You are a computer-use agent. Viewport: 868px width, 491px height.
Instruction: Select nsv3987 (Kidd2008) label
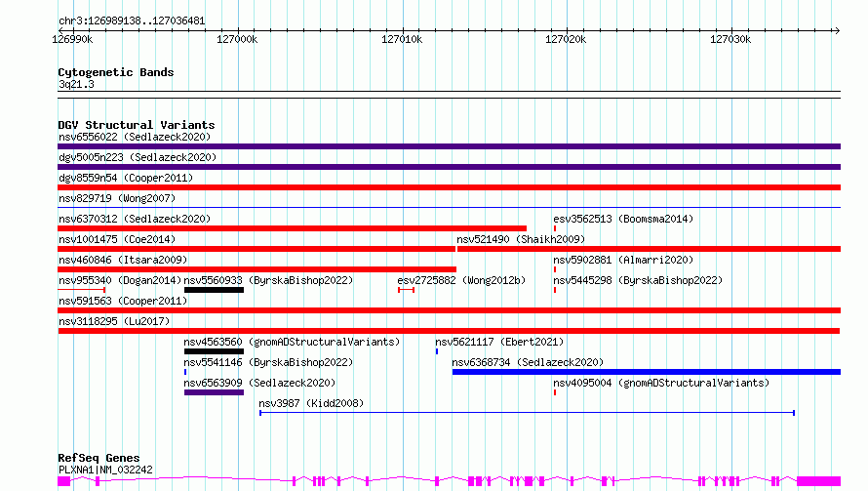point(312,403)
